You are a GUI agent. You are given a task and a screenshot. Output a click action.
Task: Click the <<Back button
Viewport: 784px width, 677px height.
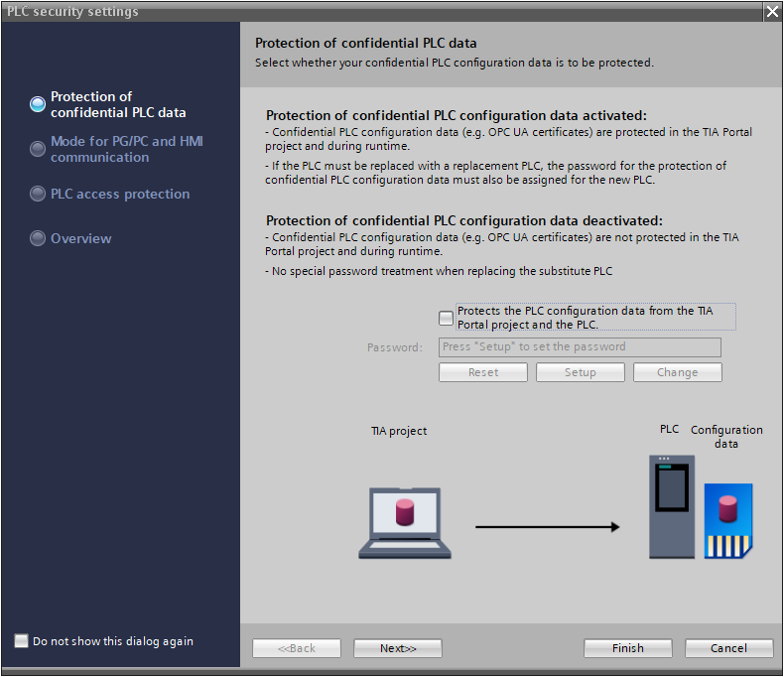(x=297, y=648)
